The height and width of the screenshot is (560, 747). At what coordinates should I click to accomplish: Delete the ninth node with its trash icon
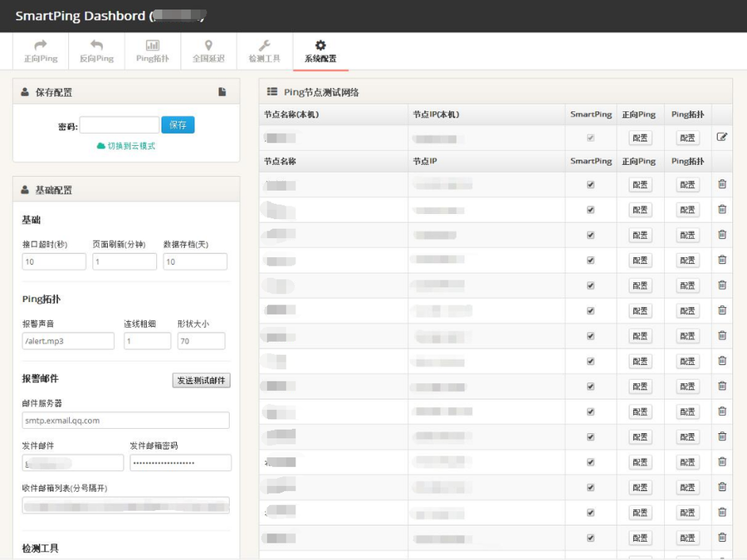[x=722, y=386]
